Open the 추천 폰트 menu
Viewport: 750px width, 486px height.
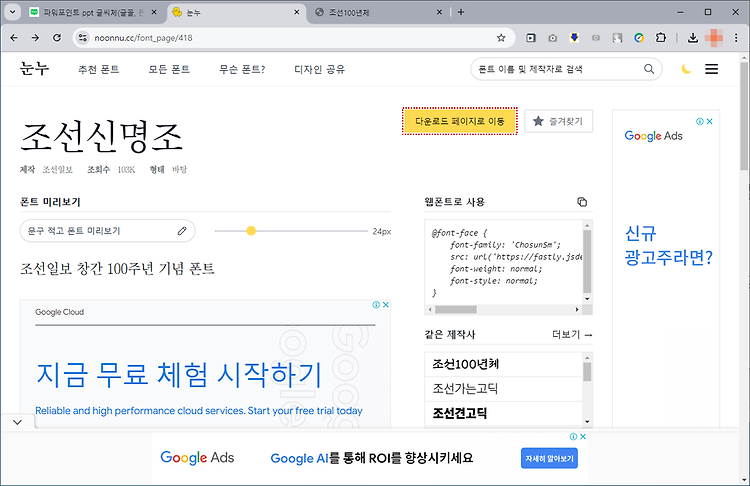point(99,69)
